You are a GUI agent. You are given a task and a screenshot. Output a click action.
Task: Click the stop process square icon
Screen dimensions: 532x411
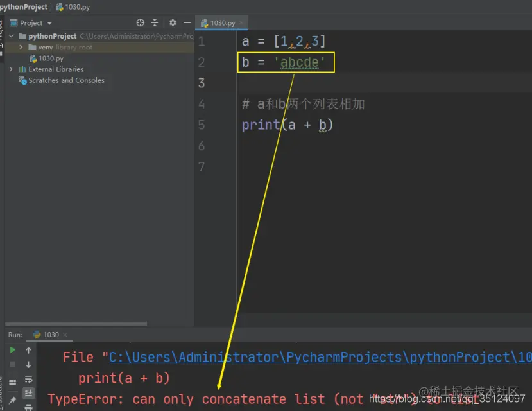point(13,365)
